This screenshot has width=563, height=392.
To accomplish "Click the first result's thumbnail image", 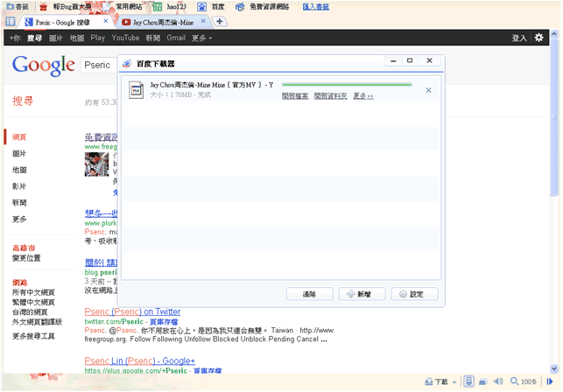I will pyautogui.click(x=96, y=164).
